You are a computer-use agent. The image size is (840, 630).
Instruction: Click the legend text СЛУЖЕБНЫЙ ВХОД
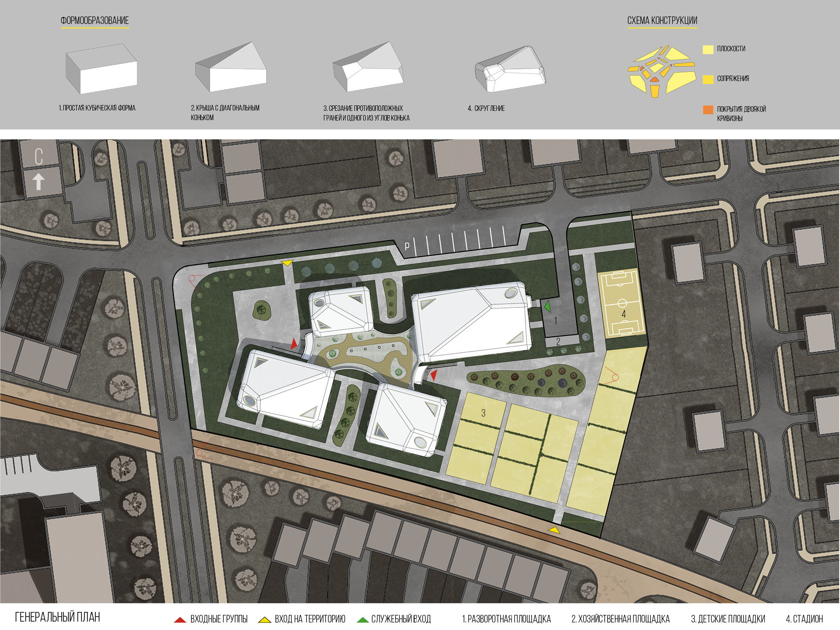tap(401, 619)
